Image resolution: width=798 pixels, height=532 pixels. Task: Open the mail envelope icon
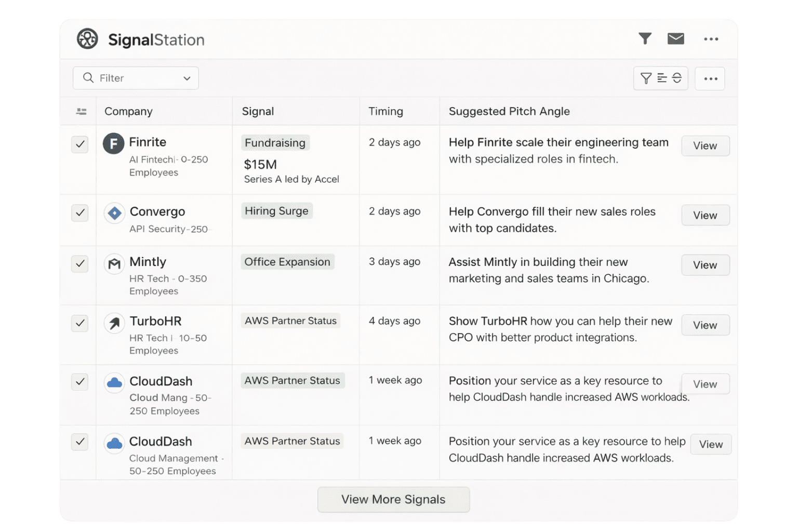[675, 38]
